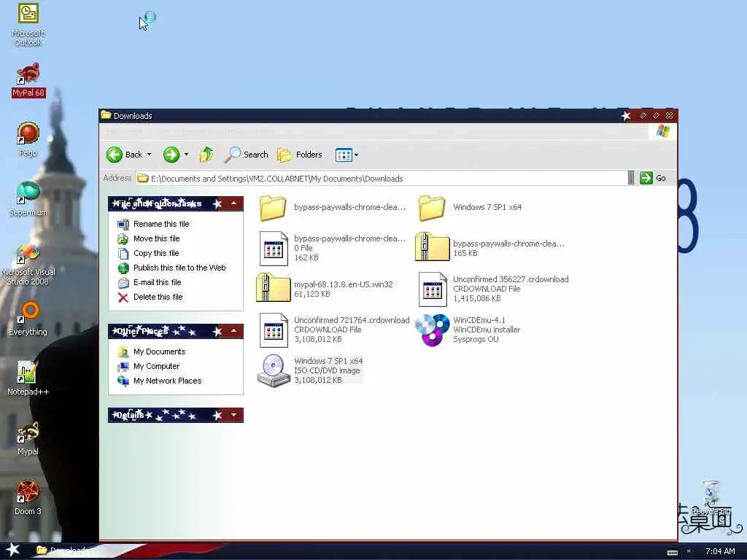Image resolution: width=747 pixels, height=560 pixels.
Task: Select Unconfirmed 721764.crdownload file
Action: 334,330
